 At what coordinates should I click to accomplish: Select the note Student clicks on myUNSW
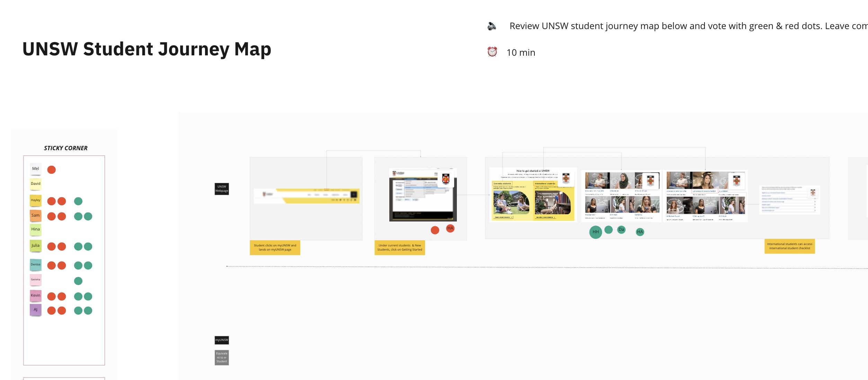click(x=275, y=247)
